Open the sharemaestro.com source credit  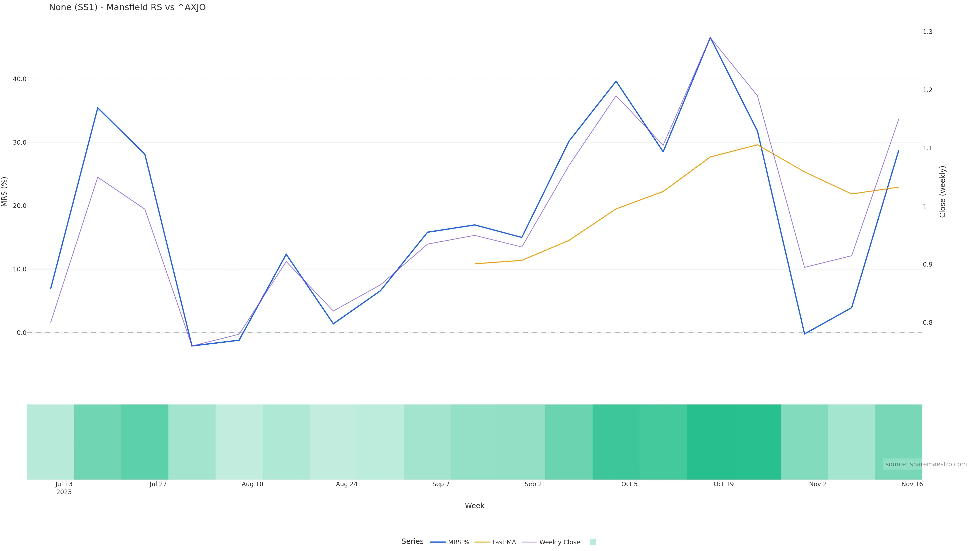tap(926, 464)
